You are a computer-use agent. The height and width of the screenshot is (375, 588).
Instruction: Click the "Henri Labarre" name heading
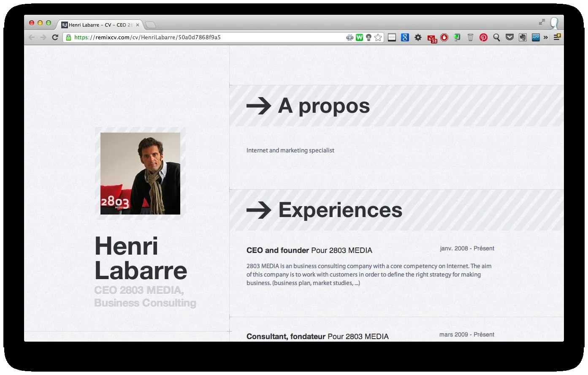141,258
